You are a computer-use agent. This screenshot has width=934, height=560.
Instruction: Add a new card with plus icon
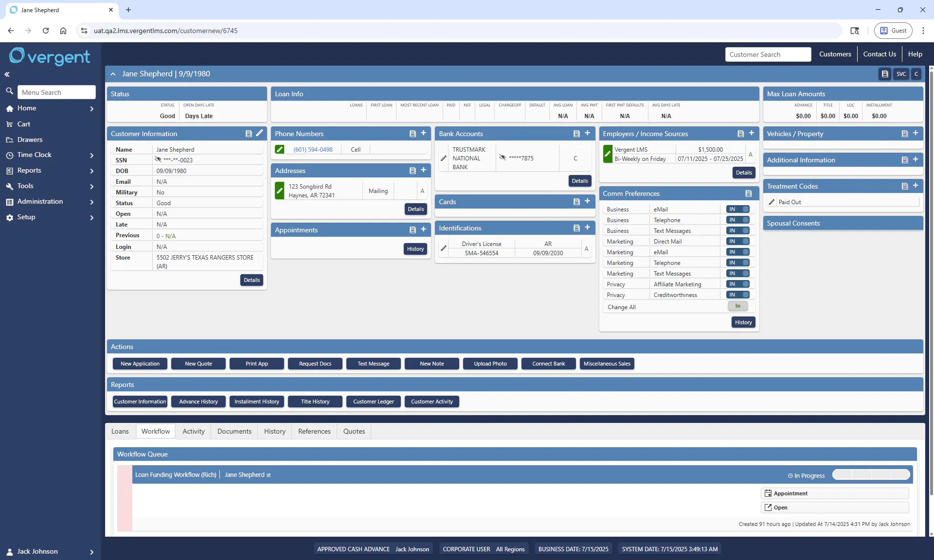[x=587, y=201]
